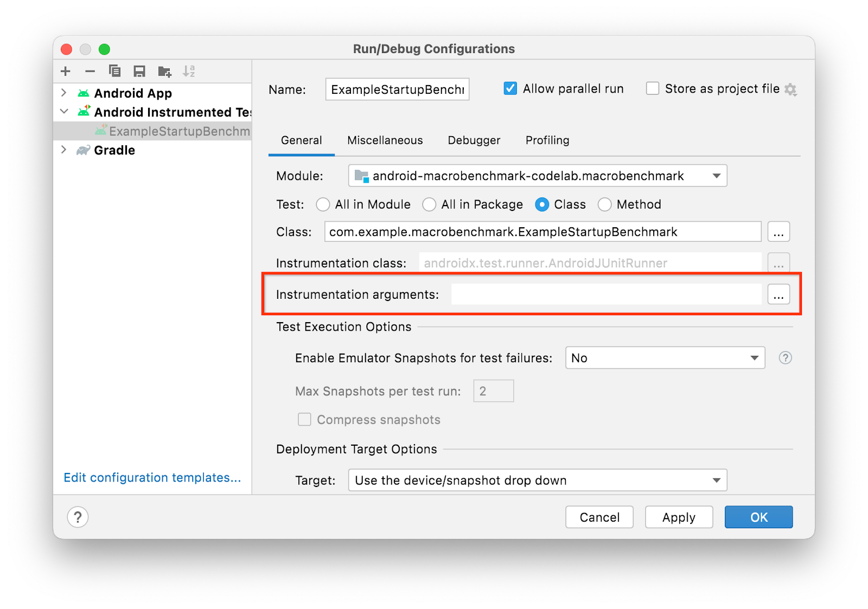Screen dimensions: 868x609
Task: Open Edit configuration templates link
Action: pyautogui.click(x=152, y=477)
